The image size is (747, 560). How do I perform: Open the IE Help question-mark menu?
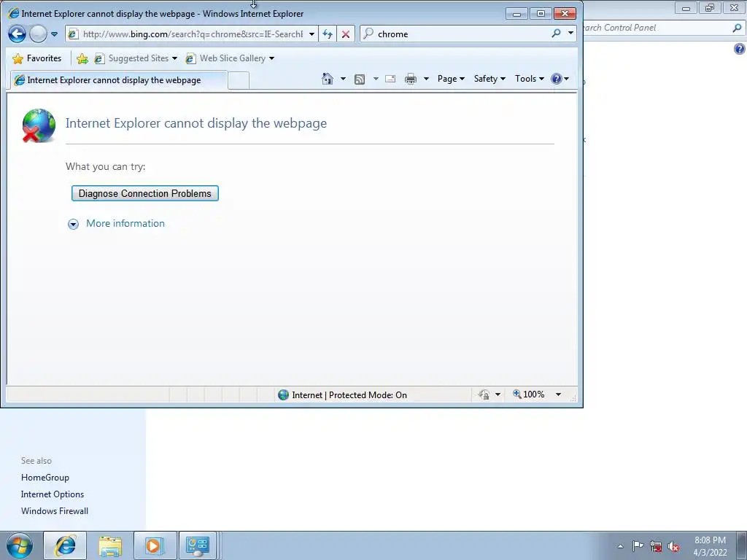[560, 79]
